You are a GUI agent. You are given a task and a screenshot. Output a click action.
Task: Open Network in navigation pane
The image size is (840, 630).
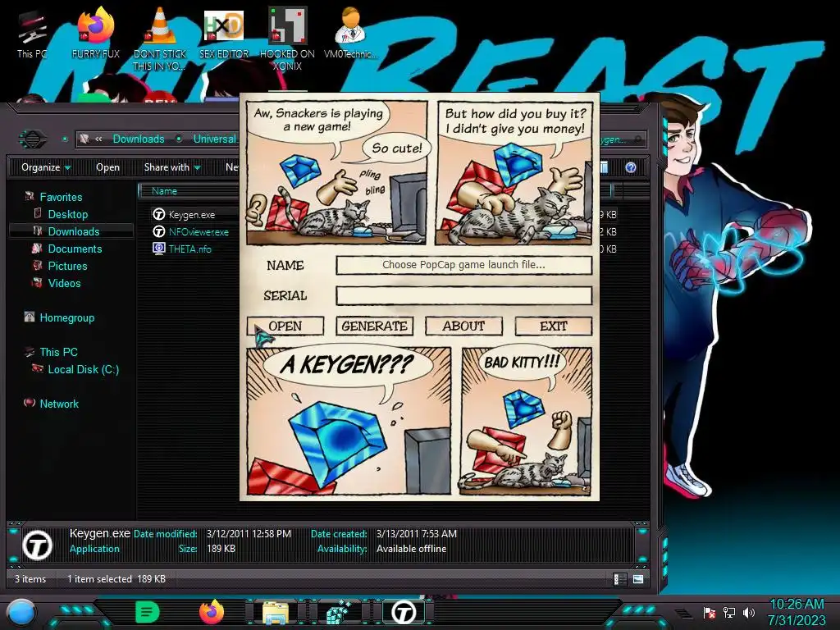pyautogui.click(x=59, y=404)
